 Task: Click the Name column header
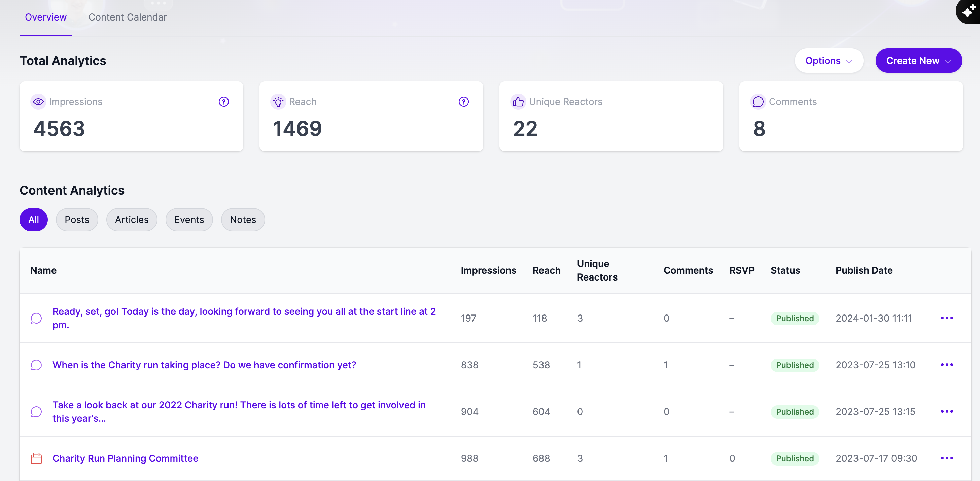43,270
